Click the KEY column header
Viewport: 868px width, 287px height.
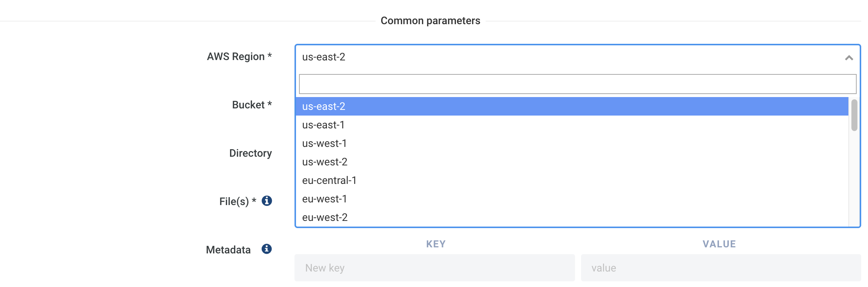click(x=436, y=244)
